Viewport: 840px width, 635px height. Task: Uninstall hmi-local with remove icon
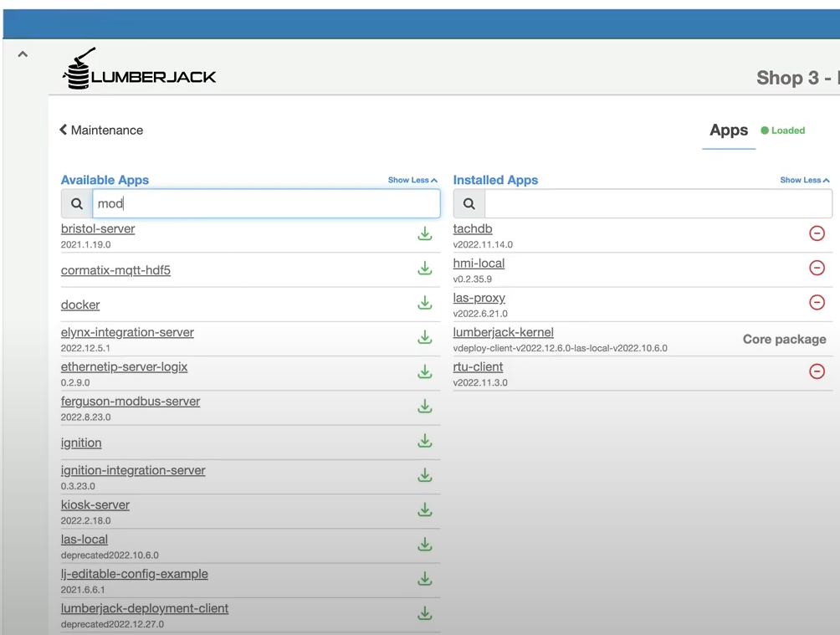coord(817,268)
